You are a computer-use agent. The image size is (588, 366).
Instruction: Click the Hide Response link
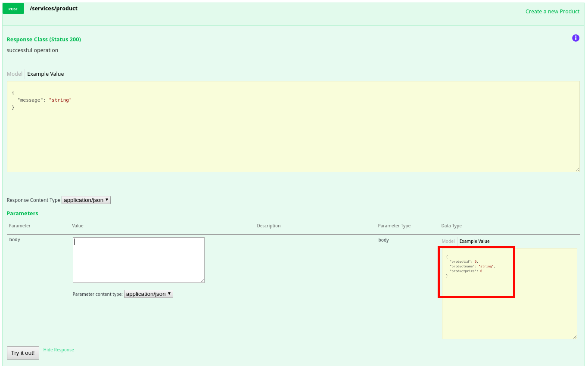click(x=59, y=350)
